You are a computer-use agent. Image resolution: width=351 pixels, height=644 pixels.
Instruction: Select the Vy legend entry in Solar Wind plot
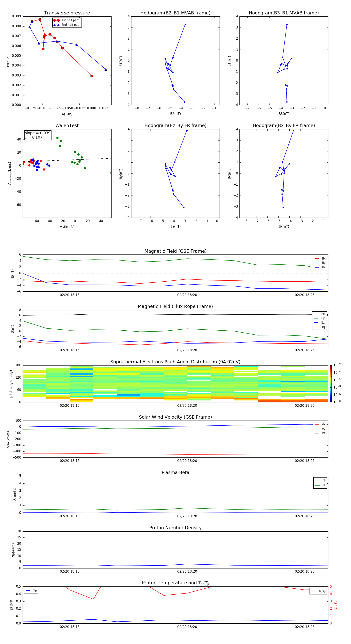[320, 429]
